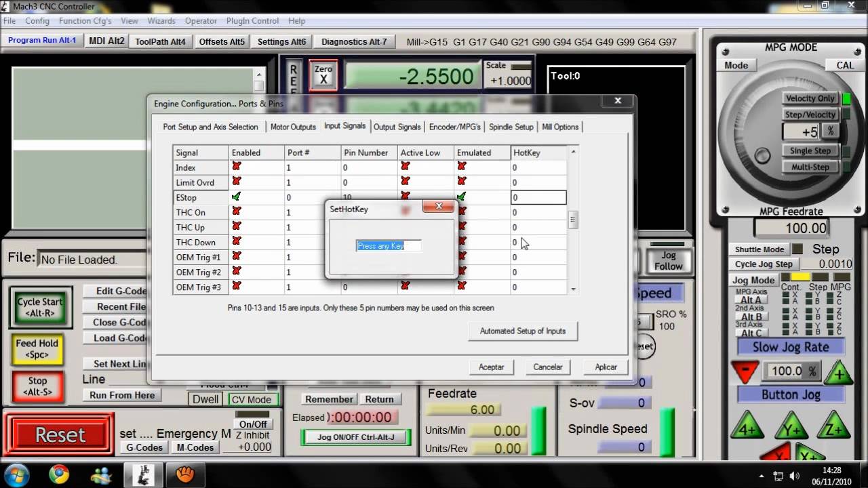Toggle Shuttle Mode
The height and width of the screenshot is (488, 868).
click(x=759, y=249)
